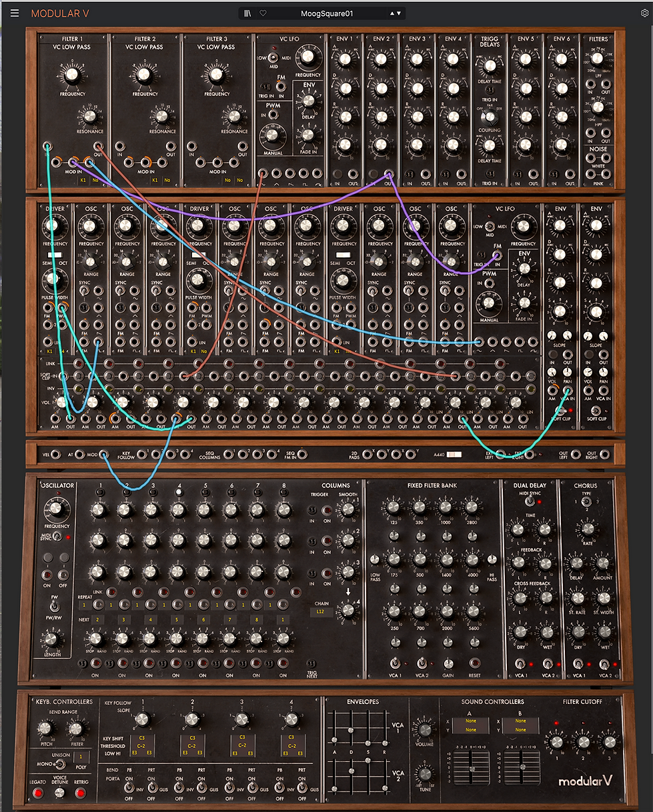Click the VOICE DETUNE knob
Viewport: 653px width, 812px height.
point(61,793)
